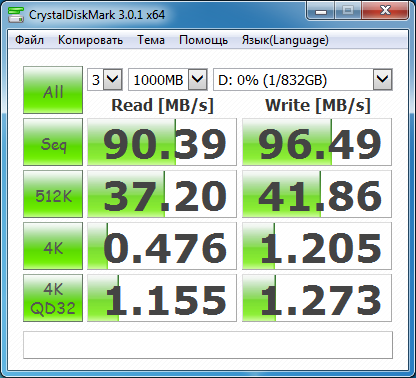This screenshot has width=416, height=378.
Task: Open the Копировать menu
Action: click(90, 40)
